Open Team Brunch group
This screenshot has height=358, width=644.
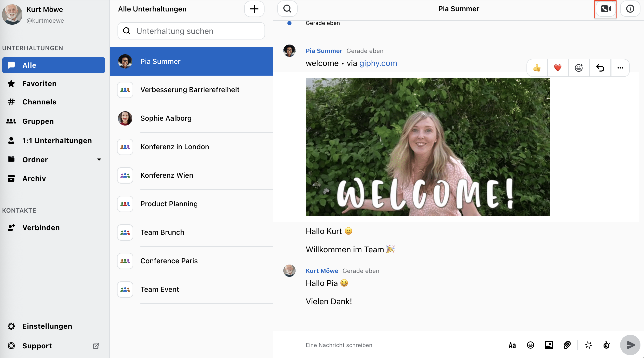tap(191, 232)
